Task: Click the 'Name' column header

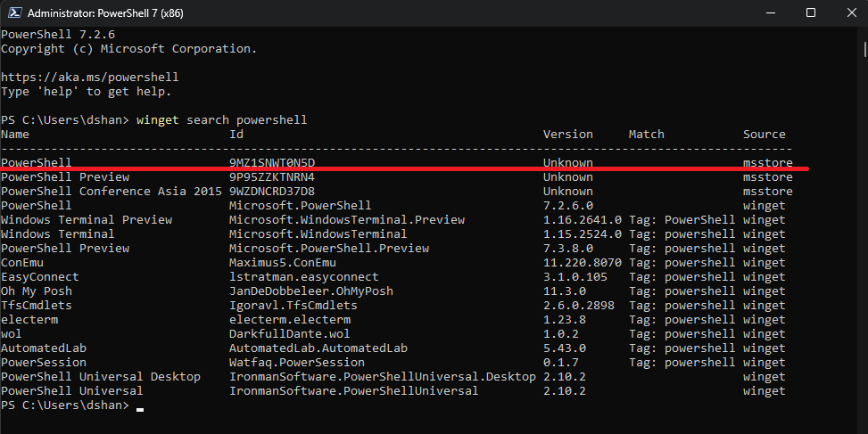Action: [x=15, y=135]
